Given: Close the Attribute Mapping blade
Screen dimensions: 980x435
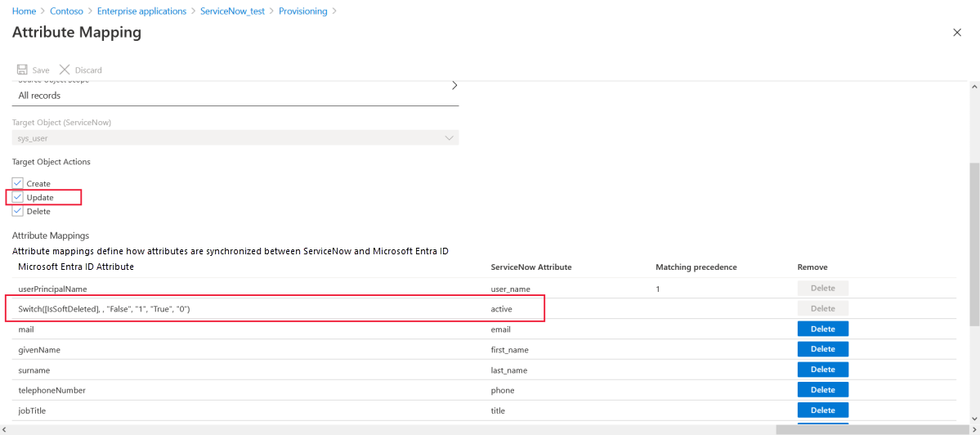Looking at the screenshot, I should point(957,32).
